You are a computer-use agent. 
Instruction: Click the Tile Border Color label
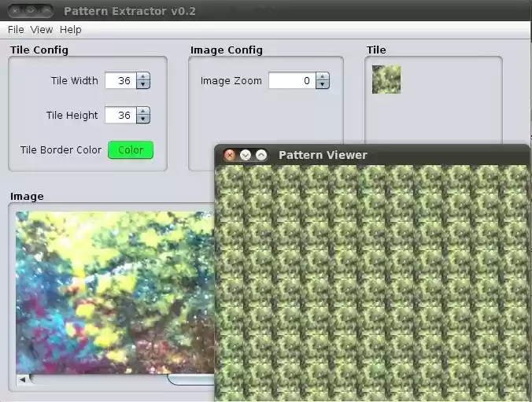[61, 150]
